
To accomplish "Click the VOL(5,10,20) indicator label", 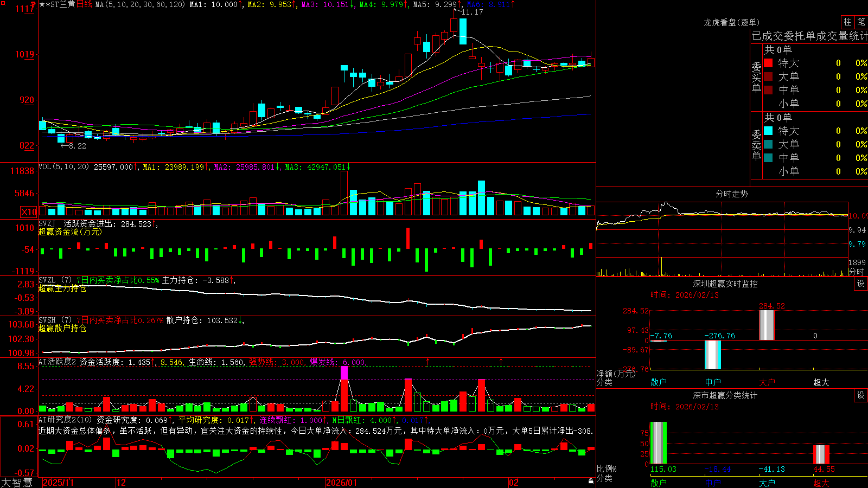I will [x=63, y=167].
